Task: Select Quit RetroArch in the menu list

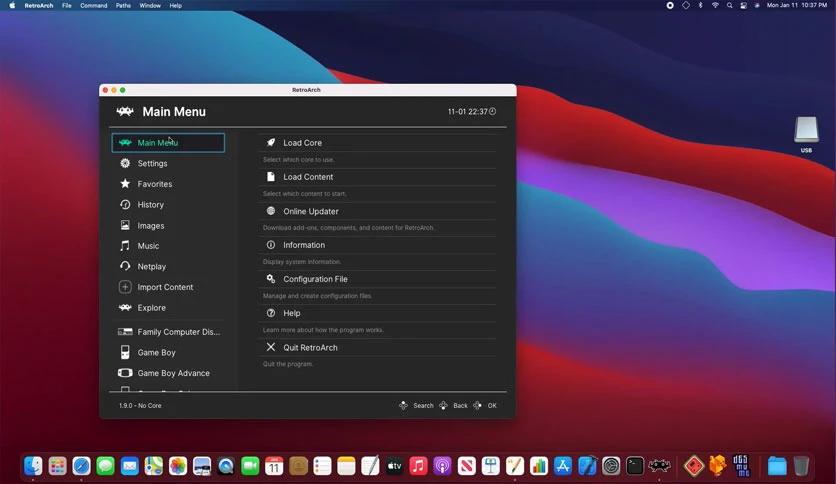Action: point(377,348)
